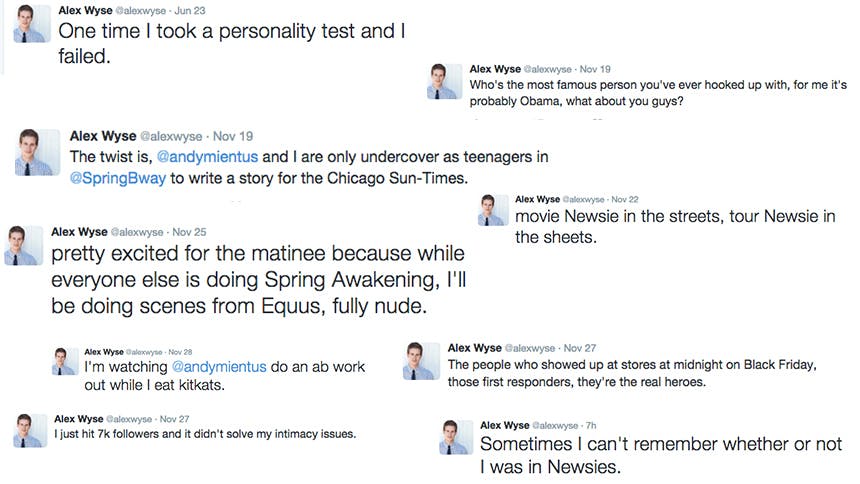
Task: Open the avatar on the kitkats tweet
Action: point(65,360)
